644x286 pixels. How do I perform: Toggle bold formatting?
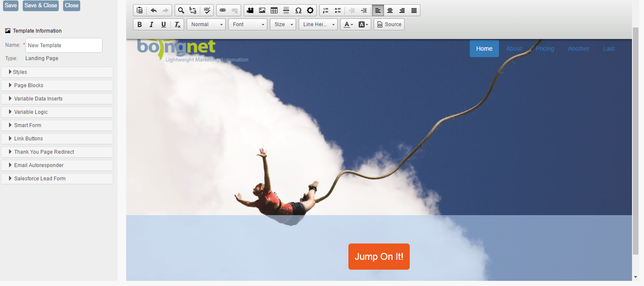[x=139, y=24]
